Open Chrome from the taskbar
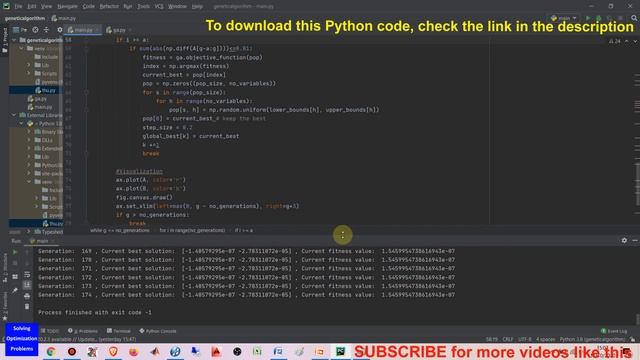640x360 pixels. 51,351
